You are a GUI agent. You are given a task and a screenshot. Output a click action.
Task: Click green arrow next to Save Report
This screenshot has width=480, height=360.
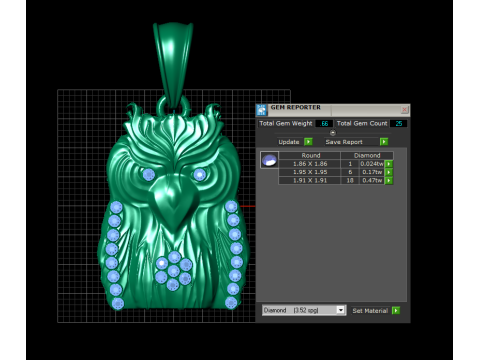384,142
